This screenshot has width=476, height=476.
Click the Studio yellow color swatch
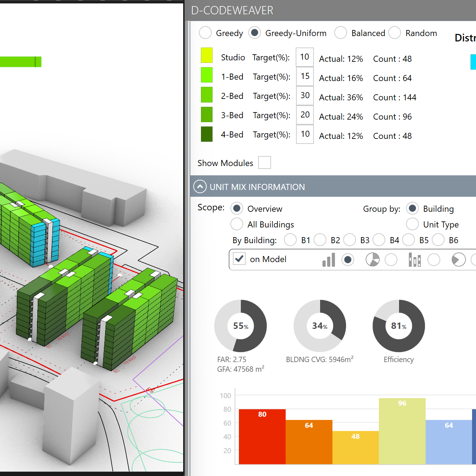pos(207,55)
